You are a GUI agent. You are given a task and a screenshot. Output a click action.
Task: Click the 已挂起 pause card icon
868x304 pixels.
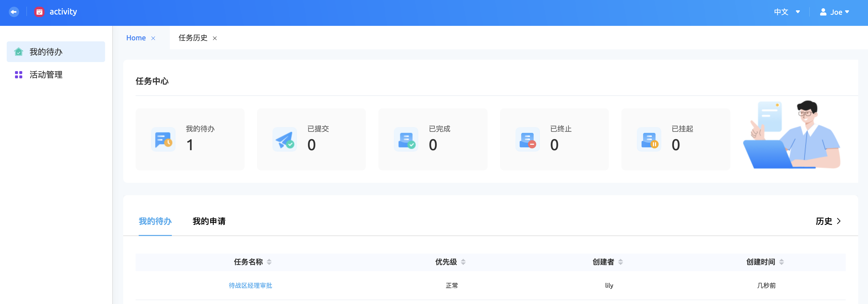click(x=649, y=139)
